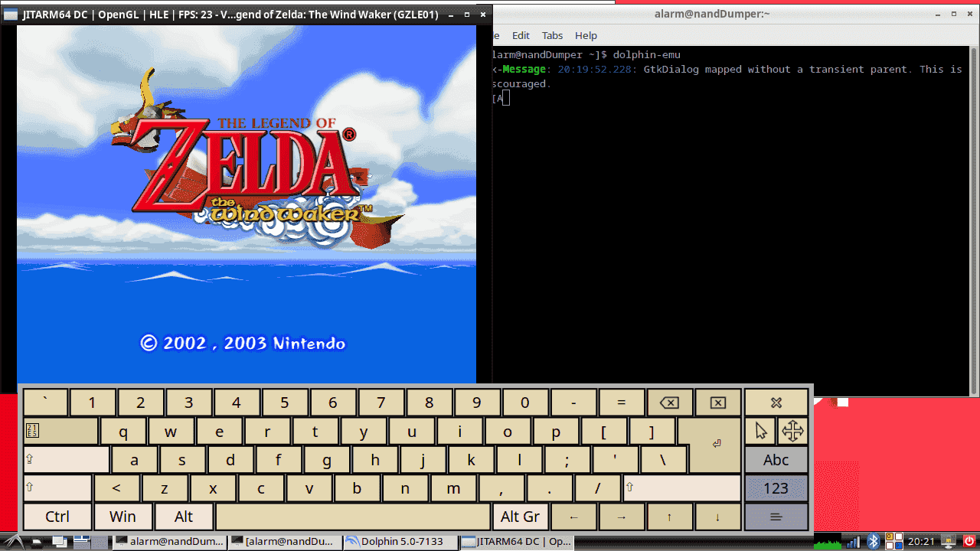Tap the backslash key on the on-screen keyboard
Screen dimensions: 980x551
663,460
